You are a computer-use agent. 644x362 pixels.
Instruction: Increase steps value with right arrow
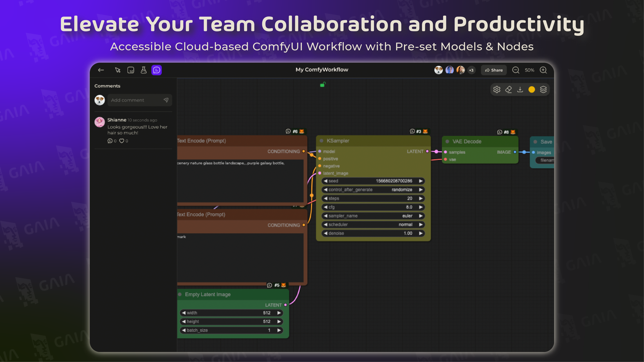pos(421,198)
